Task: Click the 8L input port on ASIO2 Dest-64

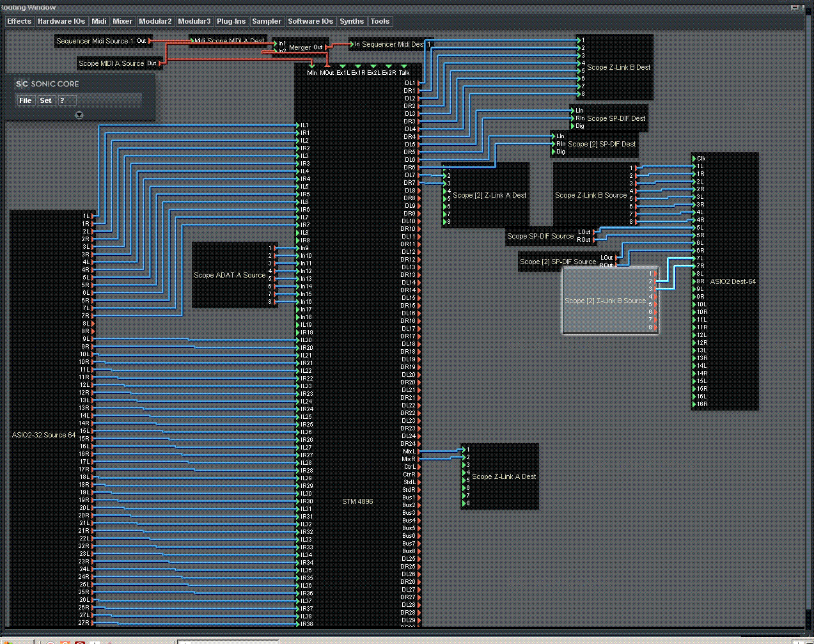Action: click(x=694, y=274)
